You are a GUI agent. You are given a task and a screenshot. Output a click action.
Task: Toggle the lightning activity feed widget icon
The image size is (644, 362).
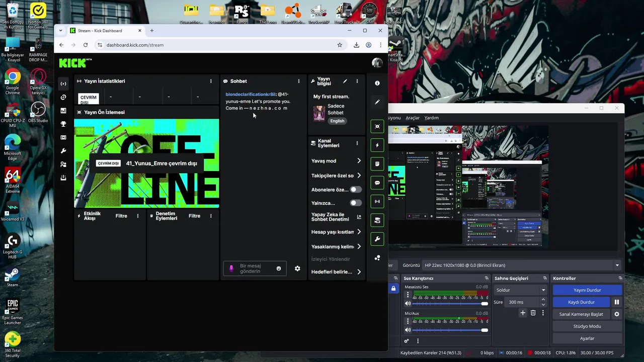pos(377,145)
